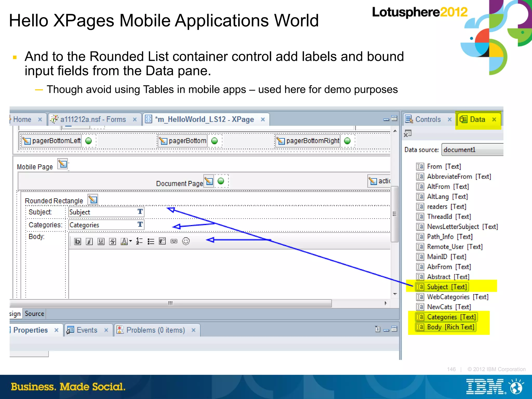The height and width of the screenshot is (399, 532).
Task: Click the Categories: label in the table
Action: 45,225
